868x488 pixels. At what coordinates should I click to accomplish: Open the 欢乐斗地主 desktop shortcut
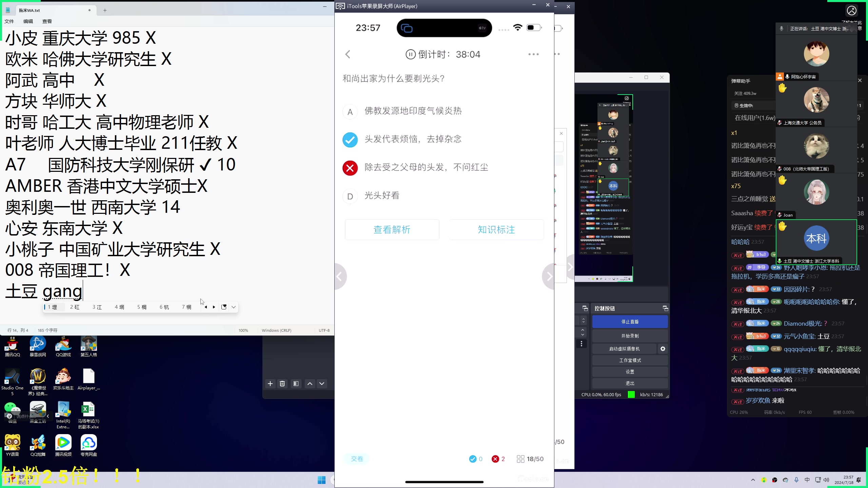[63, 380]
